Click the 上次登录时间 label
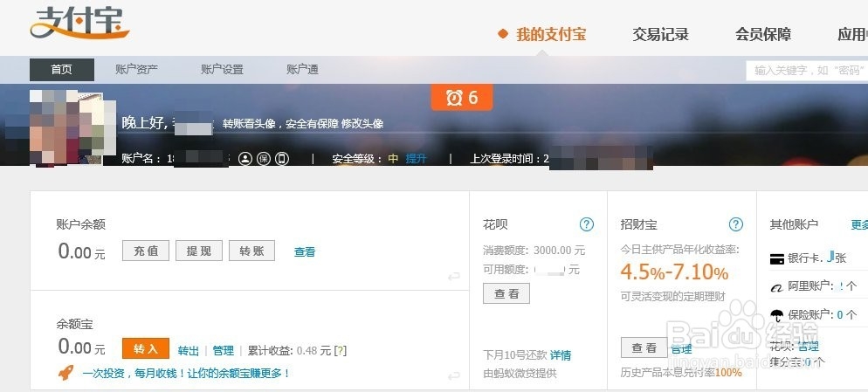This screenshot has width=868, height=392. [x=506, y=159]
